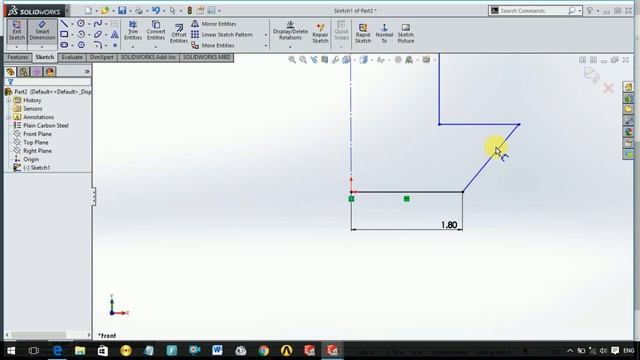The image size is (640, 360).
Task: Open the dropdown below Smart Dimension
Action: 42,47
